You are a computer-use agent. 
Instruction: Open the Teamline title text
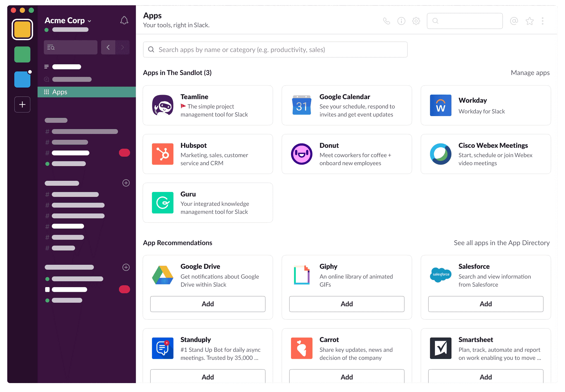pyautogui.click(x=194, y=97)
